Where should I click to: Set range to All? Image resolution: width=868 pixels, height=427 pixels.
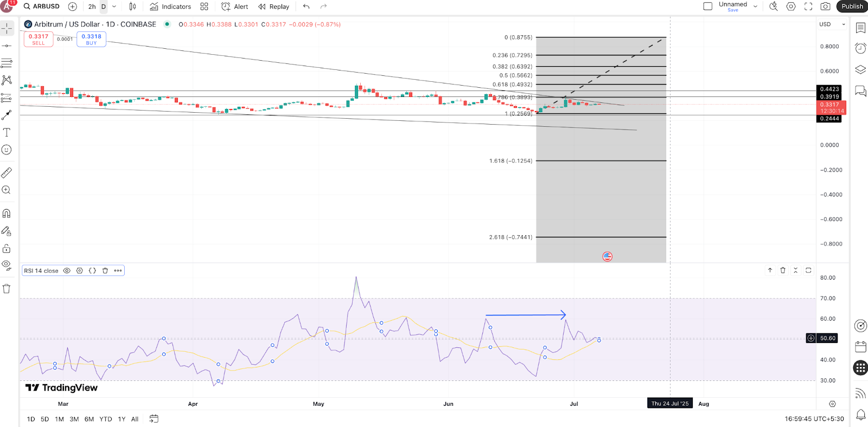(135, 419)
